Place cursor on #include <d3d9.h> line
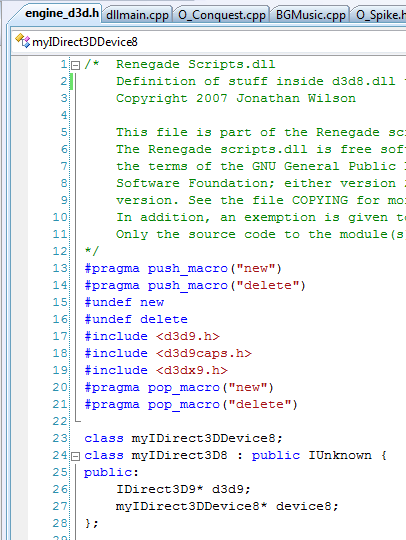406x540 pixels. point(152,336)
